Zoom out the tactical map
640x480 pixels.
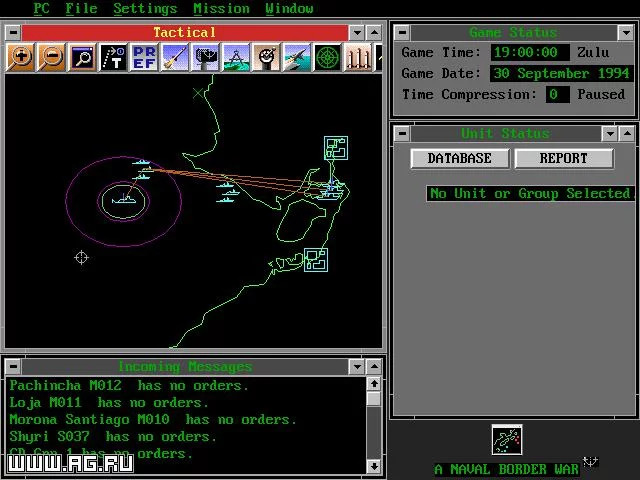pyautogui.click(x=51, y=58)
